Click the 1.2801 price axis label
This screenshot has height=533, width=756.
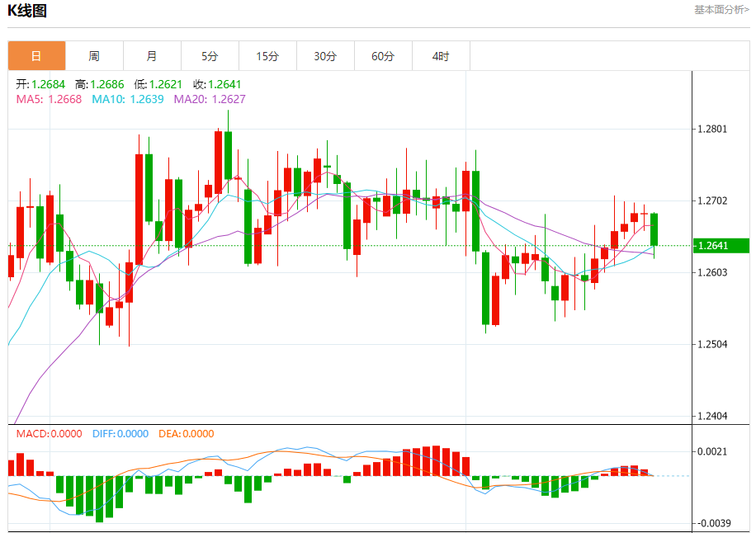click(x=712, y=129)
